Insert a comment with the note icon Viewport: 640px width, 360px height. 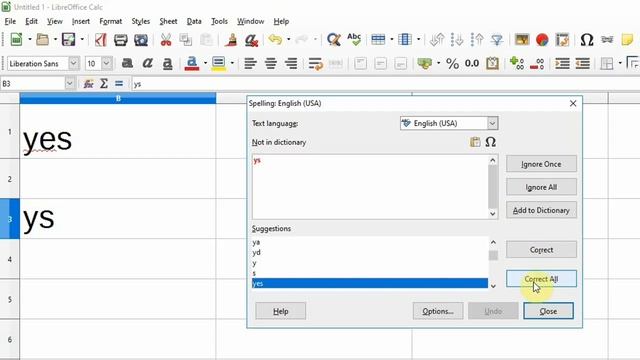627,40
